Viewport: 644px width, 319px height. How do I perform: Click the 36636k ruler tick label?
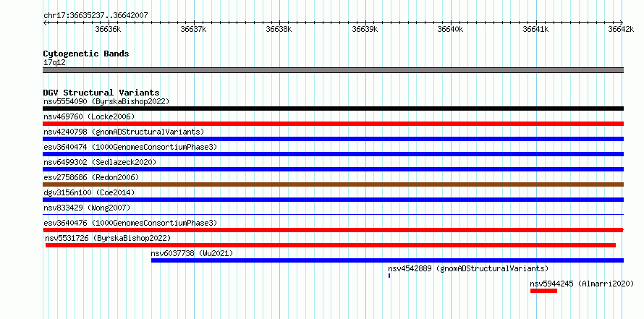(108, 29)
